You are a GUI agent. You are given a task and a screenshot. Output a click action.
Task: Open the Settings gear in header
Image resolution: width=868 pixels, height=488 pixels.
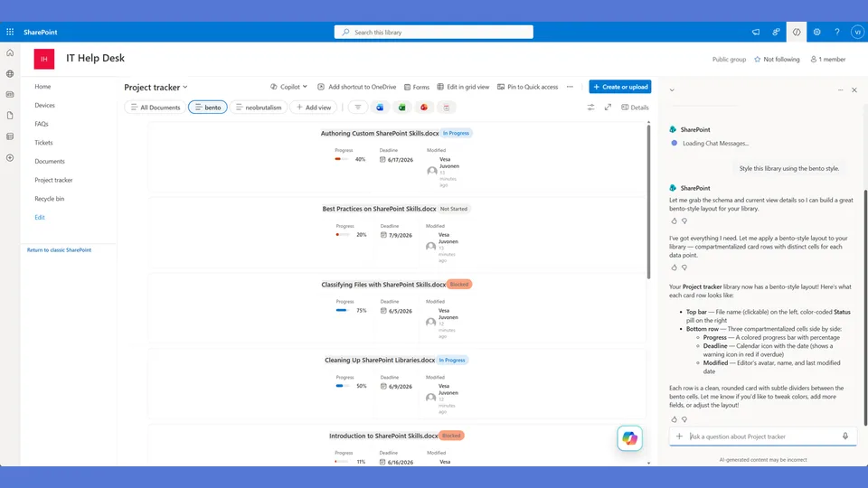(x=816, y=33)
